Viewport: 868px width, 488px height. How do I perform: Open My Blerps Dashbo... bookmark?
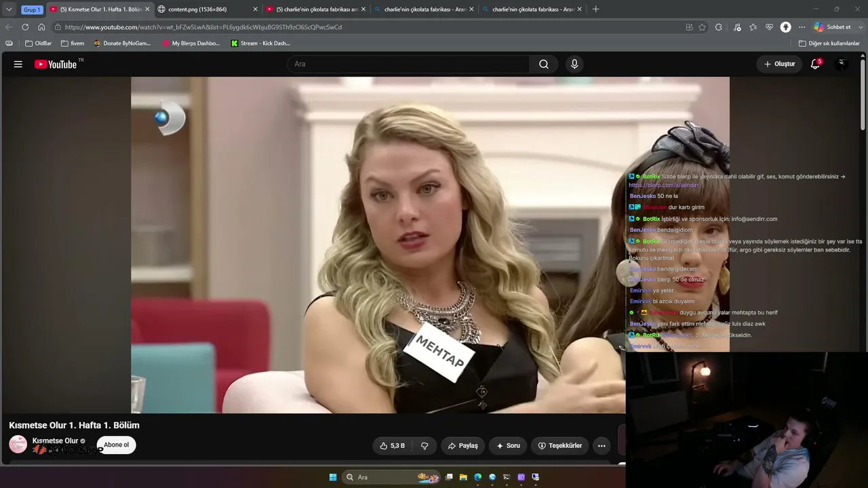click(x=191, y=43)
